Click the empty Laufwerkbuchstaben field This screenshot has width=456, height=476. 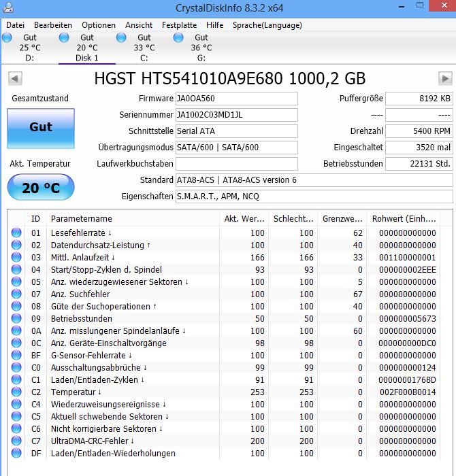click(x=237, y=164)
